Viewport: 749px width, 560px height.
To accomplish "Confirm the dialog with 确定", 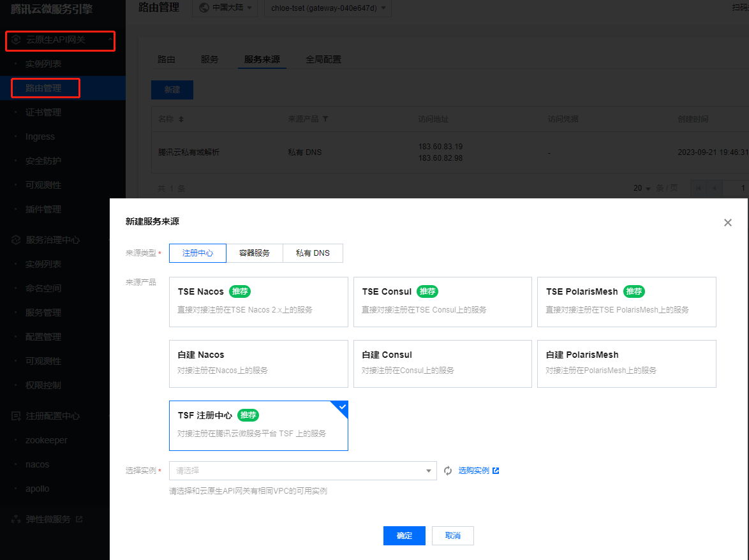I will pos(404,536).
